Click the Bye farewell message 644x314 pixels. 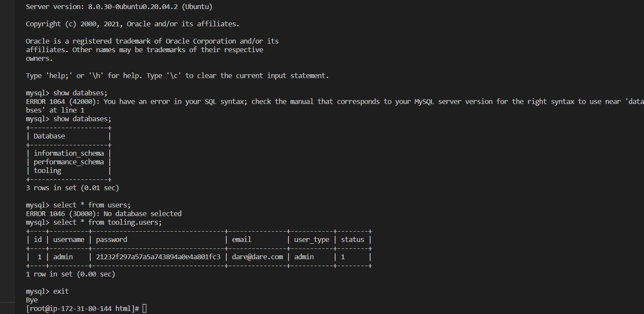pos(32,300)
